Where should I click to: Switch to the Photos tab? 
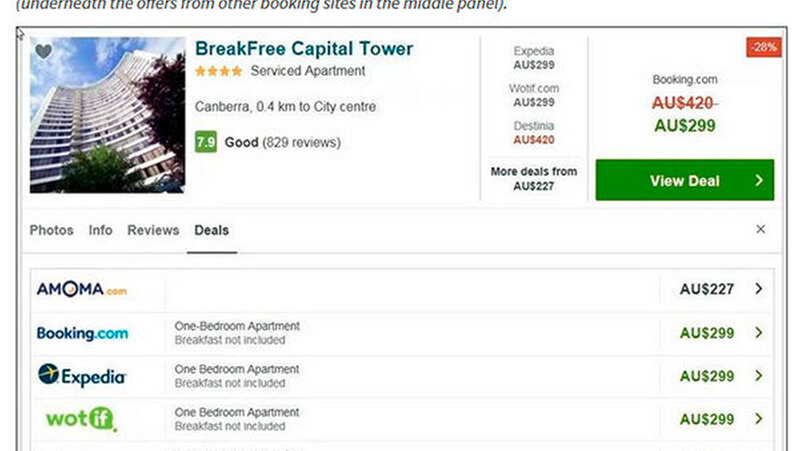52,230
